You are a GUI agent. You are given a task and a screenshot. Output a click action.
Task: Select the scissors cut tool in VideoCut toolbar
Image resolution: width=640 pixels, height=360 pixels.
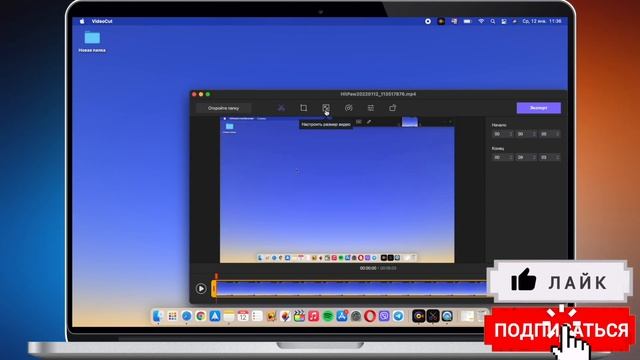281,108
